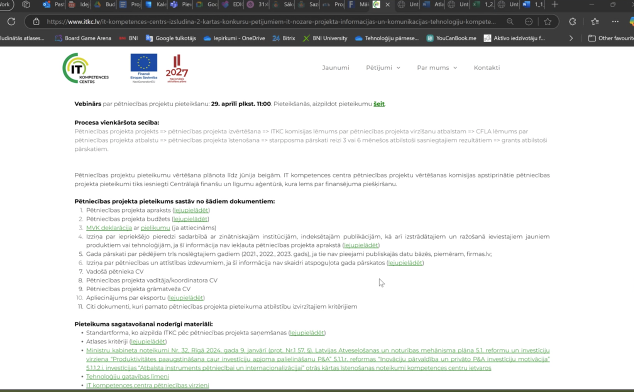Click the 2027 national development plan logo
This screenshot has width=634, height=392.
coord(177,69)
